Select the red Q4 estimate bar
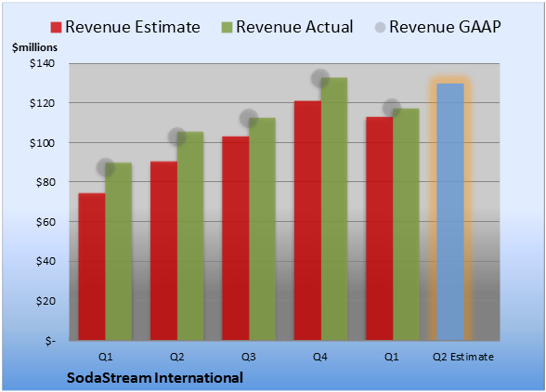The image size is (546, 392). (307, 220)
